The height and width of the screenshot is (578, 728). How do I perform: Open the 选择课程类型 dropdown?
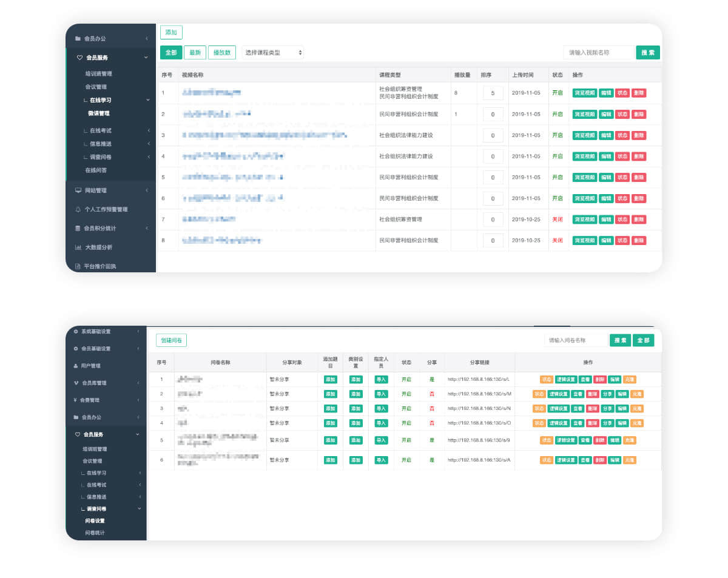(x=273, y=53)
